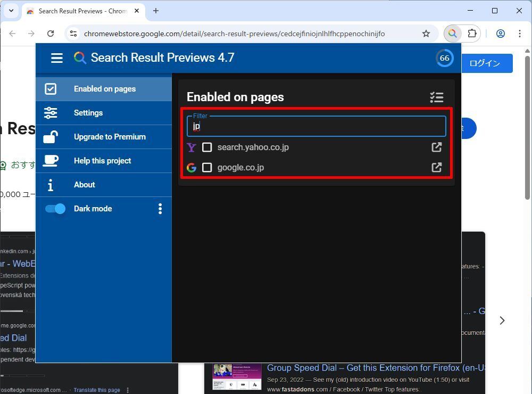Close the Search Result Previews tab
Screen dimensions: 532x394
click(137, 11)
